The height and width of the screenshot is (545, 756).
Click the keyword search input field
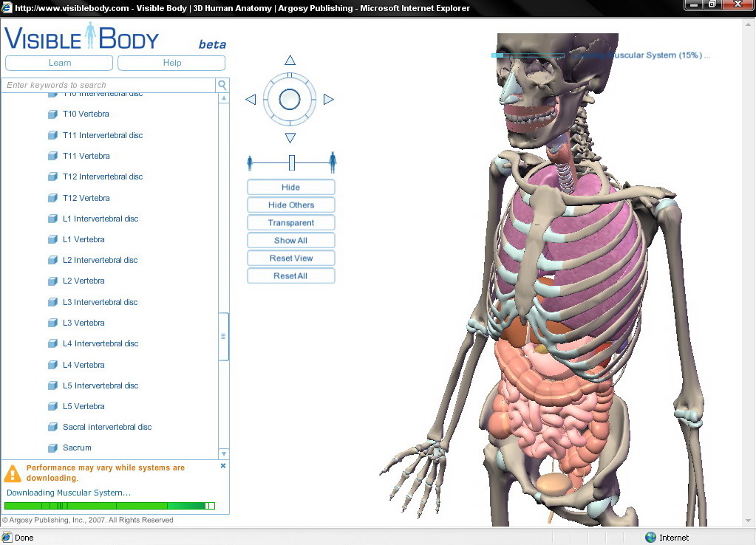point(109,85)
